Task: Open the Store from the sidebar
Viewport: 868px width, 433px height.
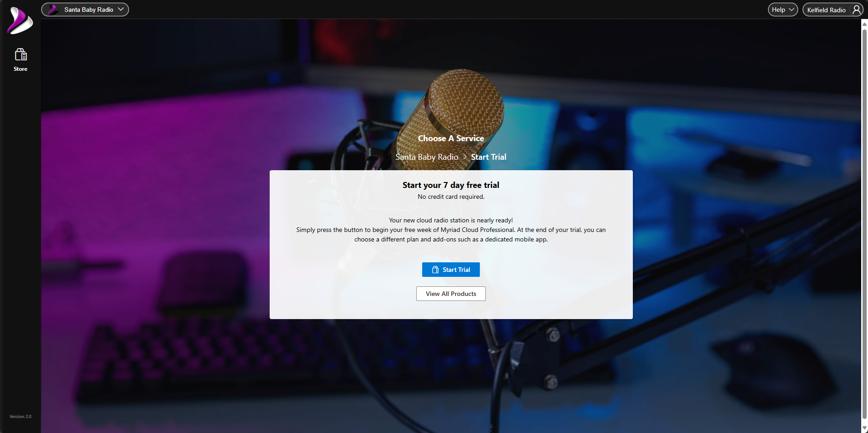Action: click(20, 60)
